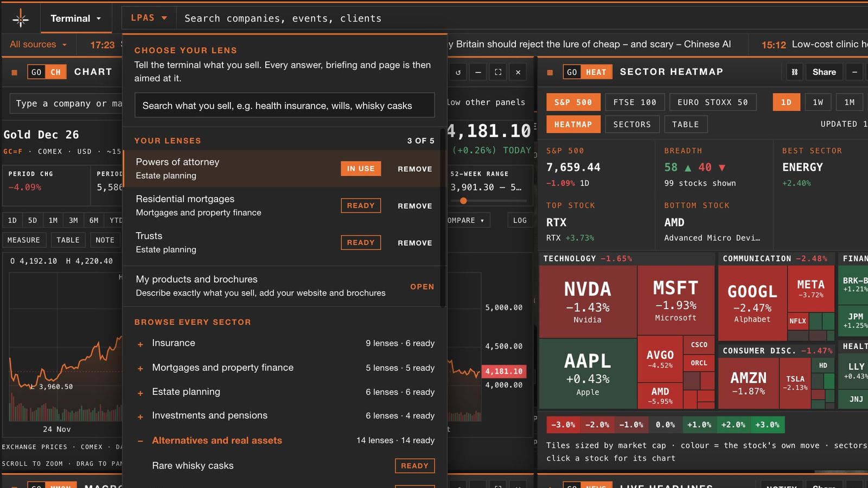Image resolution: width=868 pixels, height=488 pixels.
Task: Click the chart panel fullscreen icon
Action: tap(498, 72)
